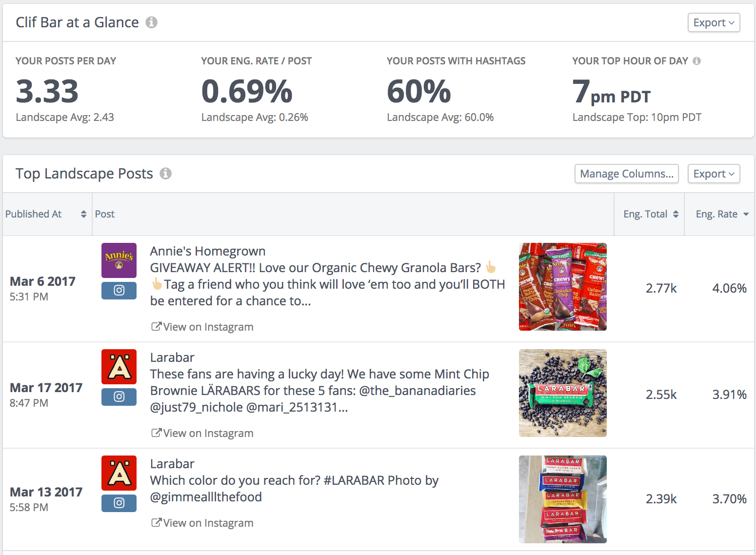The image size is (756, 555).
Task: Click Clif Bar at a Glance heading
Action: click(77, 22)
